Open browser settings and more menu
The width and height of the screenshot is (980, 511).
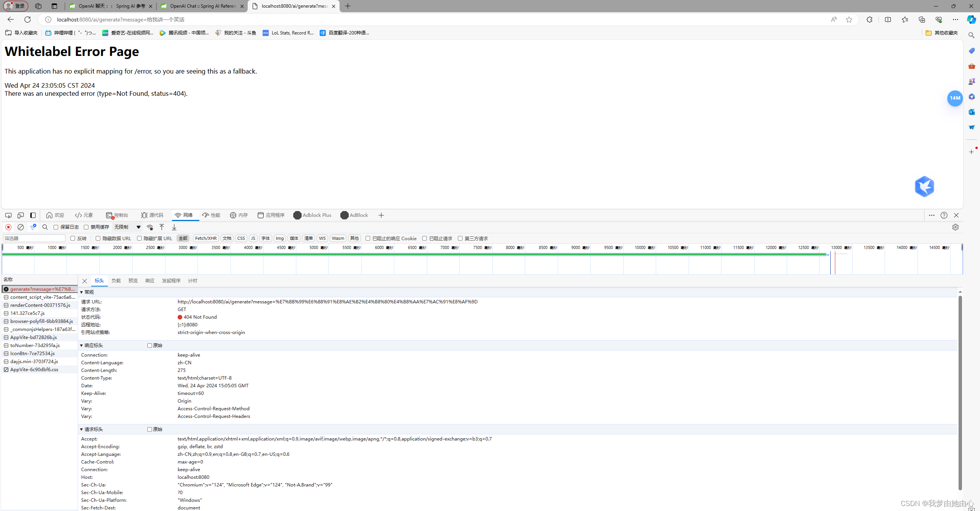955,20
